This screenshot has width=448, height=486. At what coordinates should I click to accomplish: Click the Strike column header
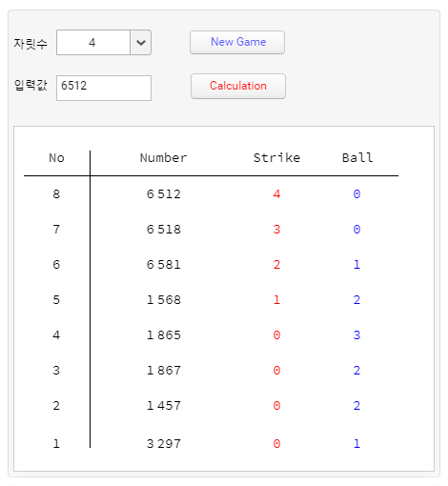pyautogui.click(x=276, y=158)
